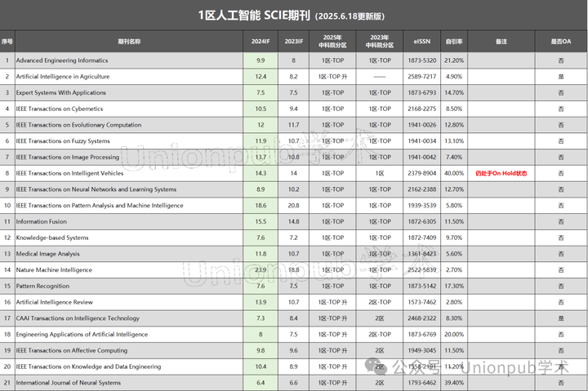The height and width of the screenshot is (391, 588).
Task: Click 'CAAI Transactions on Intelligence Technology'
Action: coord(78,318)
